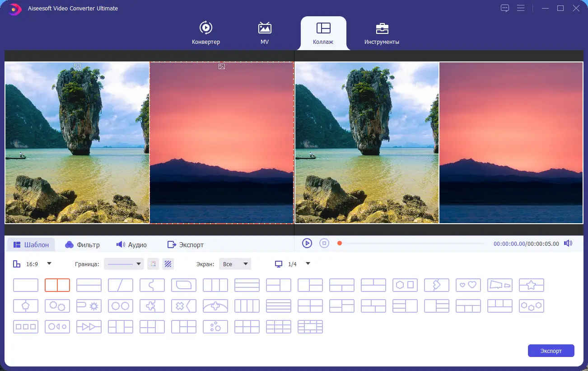Stop the collage preview playback

click(324, 243)
